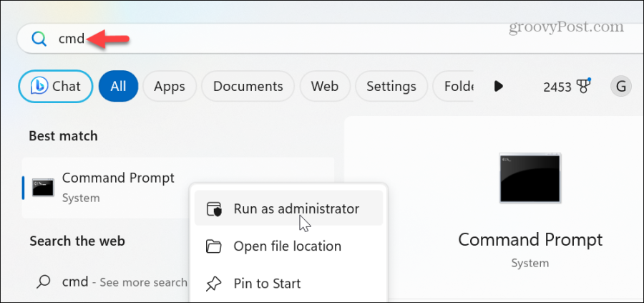Click the System label under preview title
The image size is (644, 303).
tap(530, 263)
